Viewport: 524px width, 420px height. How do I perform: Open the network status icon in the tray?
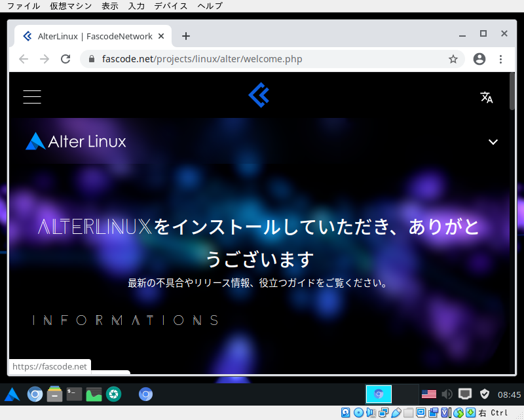(x=464, y=394)
